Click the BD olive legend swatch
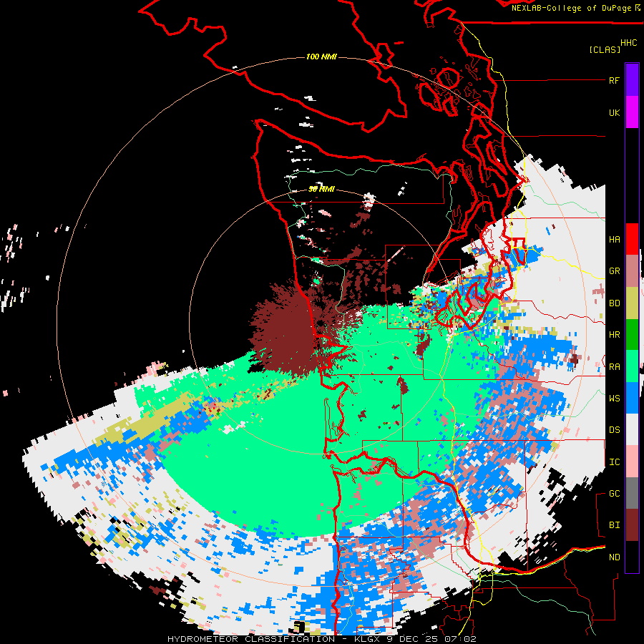The width and height of the screenshot is (644, 644). pyautogui.click(x=632, y=303)
